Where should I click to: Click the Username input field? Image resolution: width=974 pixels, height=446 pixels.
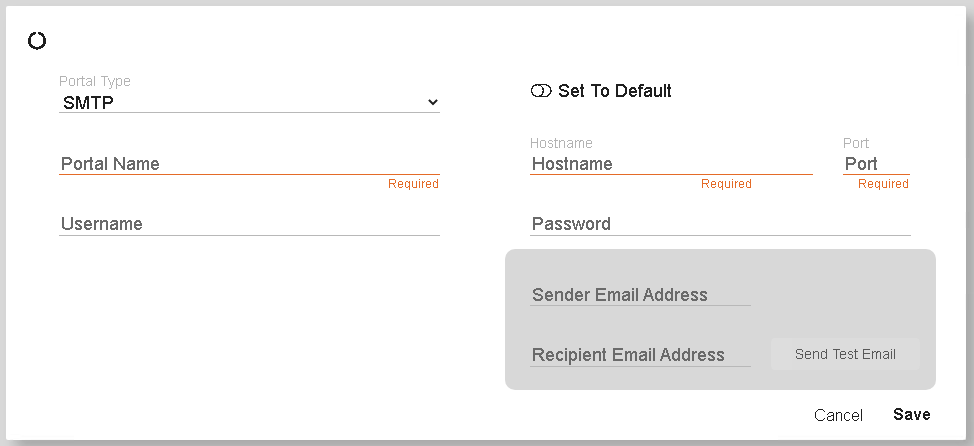click(x=249, y=224)
